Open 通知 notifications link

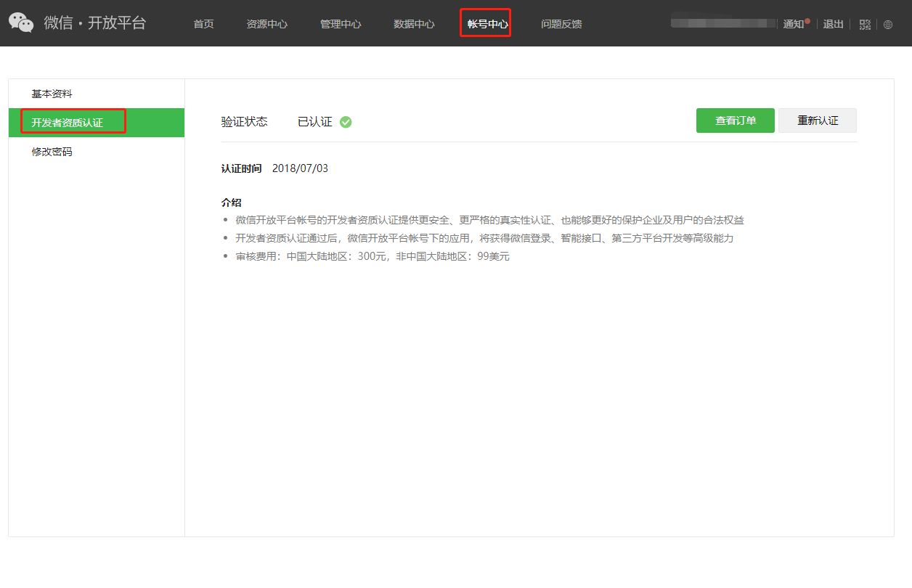tap(794, 24)
